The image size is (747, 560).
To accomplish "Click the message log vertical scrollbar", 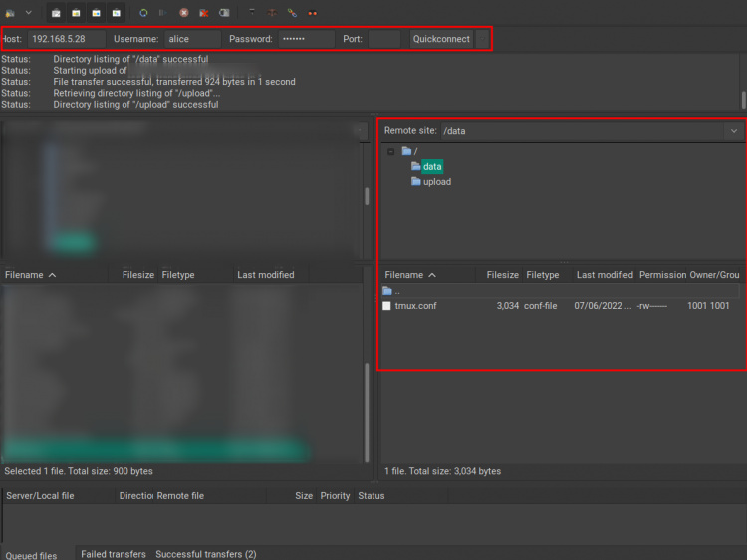I will point(743,99).
